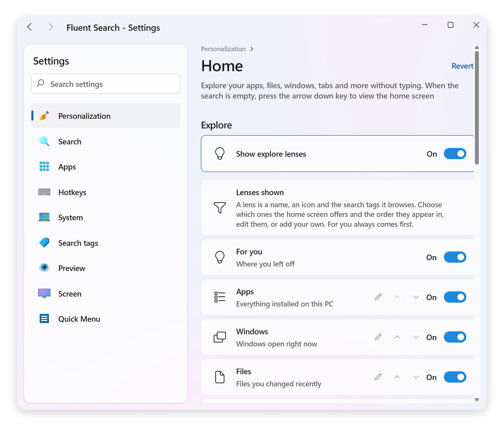
Task: Edit the Windows lens with the pencil icon
Action: click(x=378, y=337)
